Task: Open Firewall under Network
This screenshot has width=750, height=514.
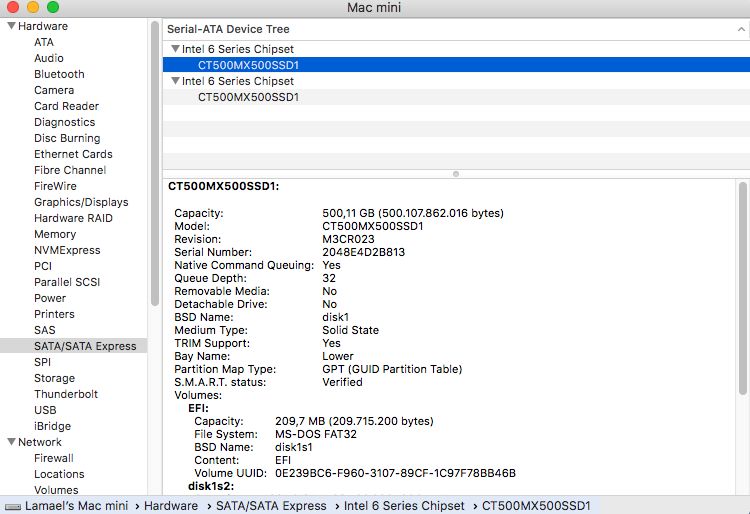Action: click(x=54, y=458)
